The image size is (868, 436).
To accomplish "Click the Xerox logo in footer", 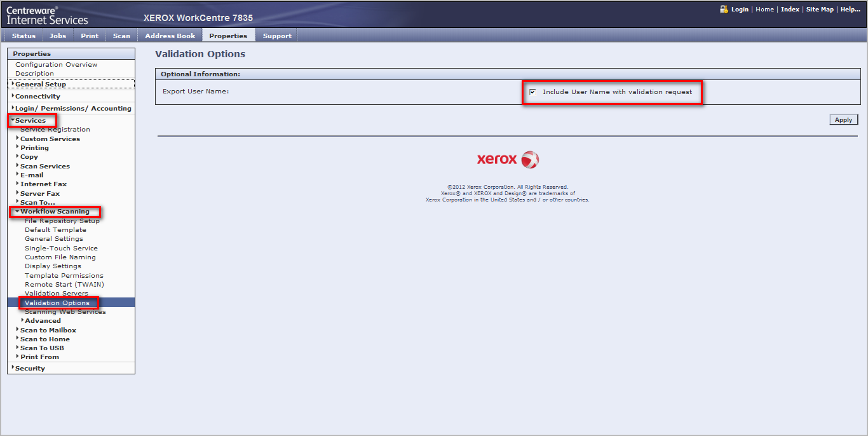I will coord(508,160).
